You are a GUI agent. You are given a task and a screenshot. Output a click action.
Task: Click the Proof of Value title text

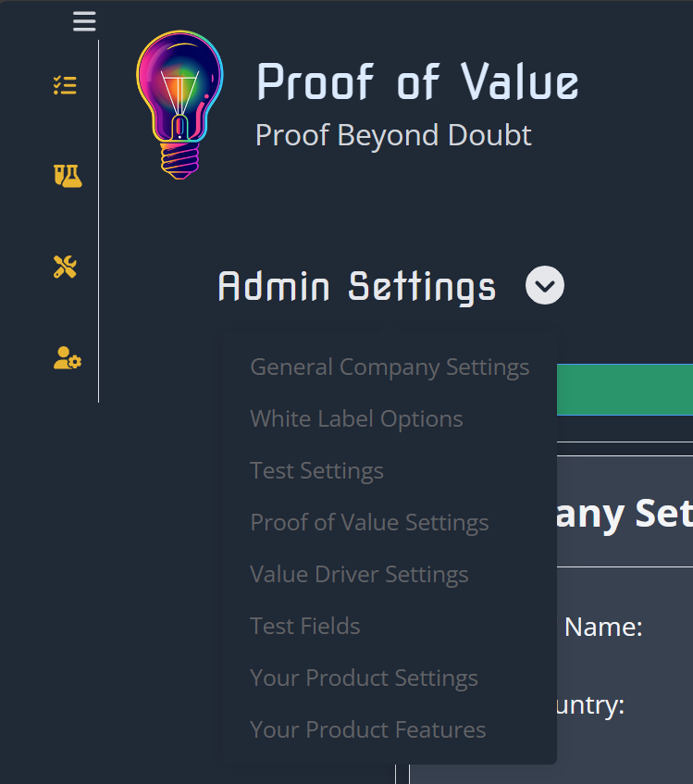(x=417, y=82)
